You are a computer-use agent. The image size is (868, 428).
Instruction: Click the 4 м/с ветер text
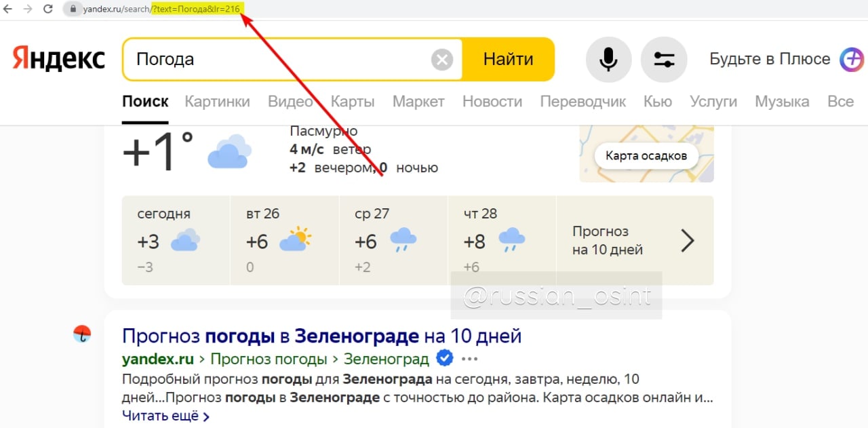coord(330,149)
